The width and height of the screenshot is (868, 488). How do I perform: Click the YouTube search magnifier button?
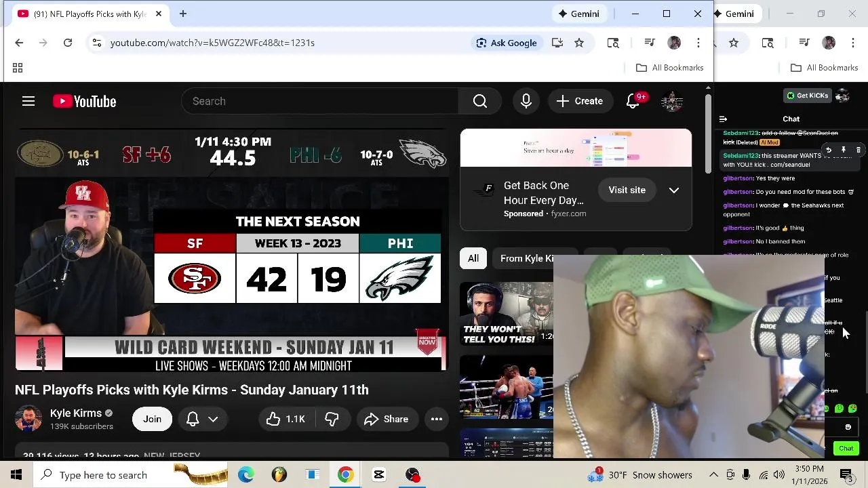[480, 101]
